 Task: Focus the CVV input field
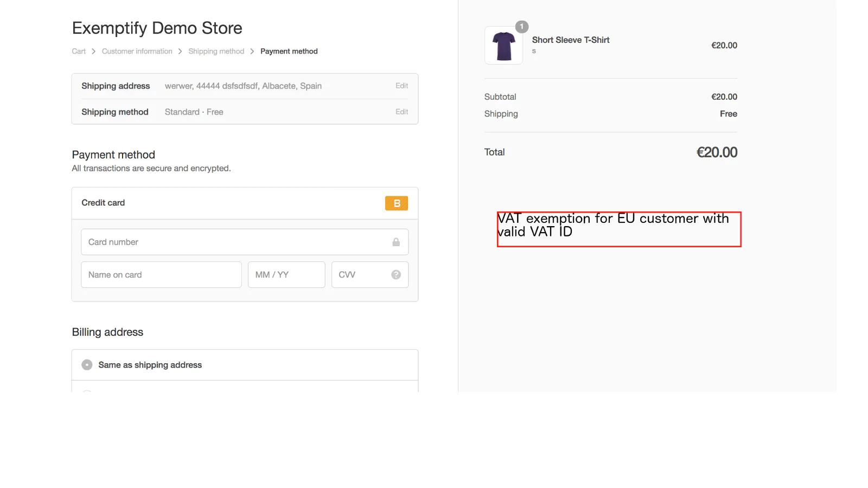(x=361, y=275)
